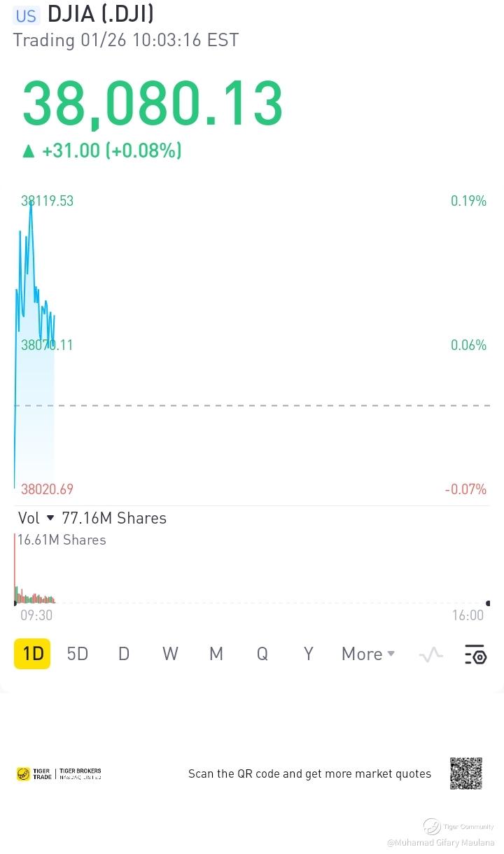Select the M monthly tab
Screen dimensions: 504x854
tap(216, 654)
